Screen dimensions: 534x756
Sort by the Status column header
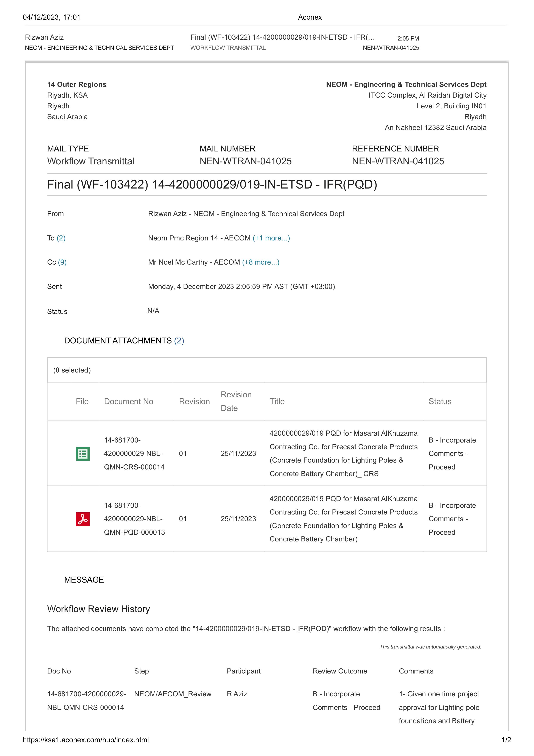[440, 401]
